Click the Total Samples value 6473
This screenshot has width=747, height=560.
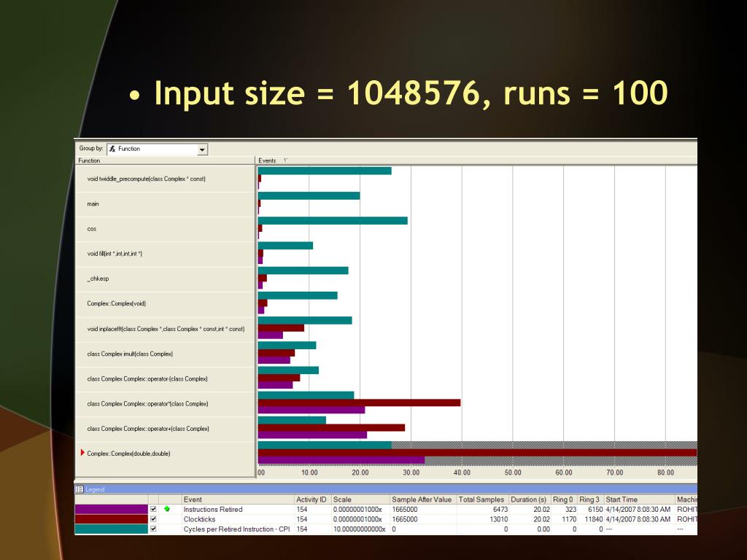coord(500,510)
